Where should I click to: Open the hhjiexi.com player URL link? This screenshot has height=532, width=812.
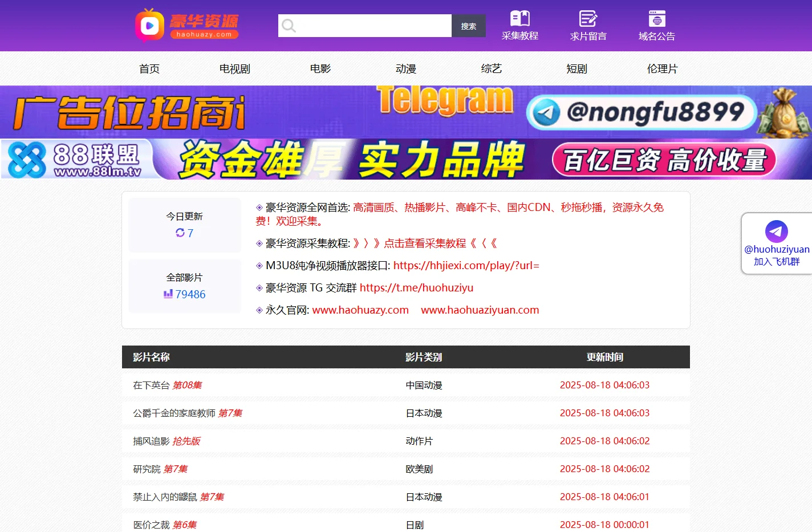466,266
